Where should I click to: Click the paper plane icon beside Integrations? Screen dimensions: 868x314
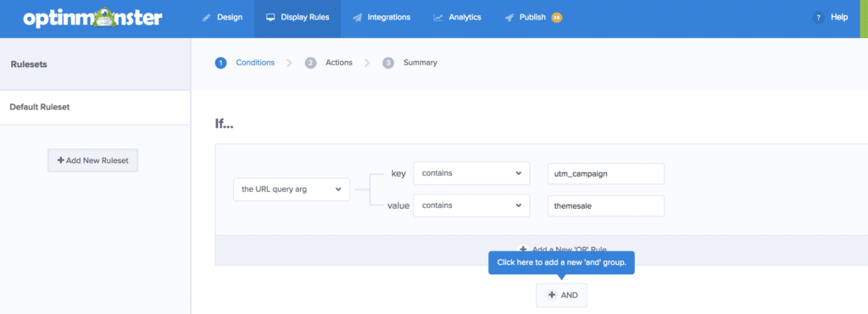pos(357,18)
